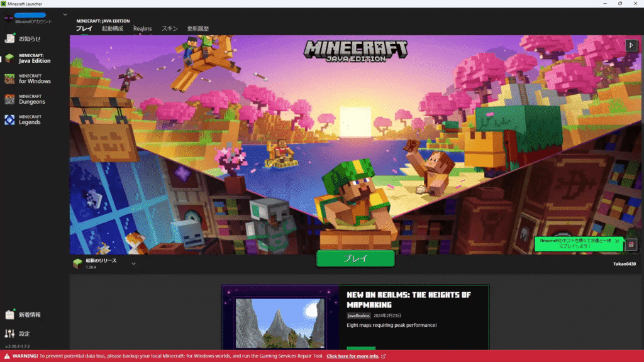Follow the 'Click here for more info' link
Image resolution: width=644 pixels, height=362 pixels.
click(x=352, y=356)
